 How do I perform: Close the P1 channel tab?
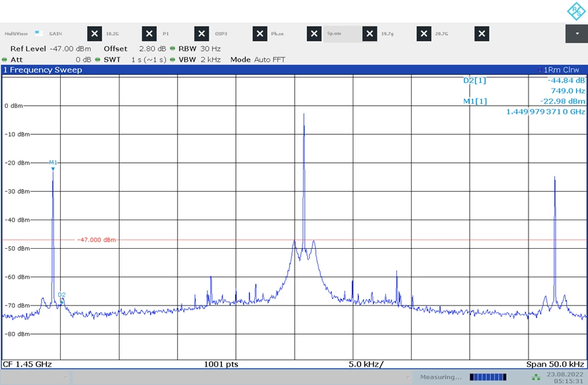[202, 34]
